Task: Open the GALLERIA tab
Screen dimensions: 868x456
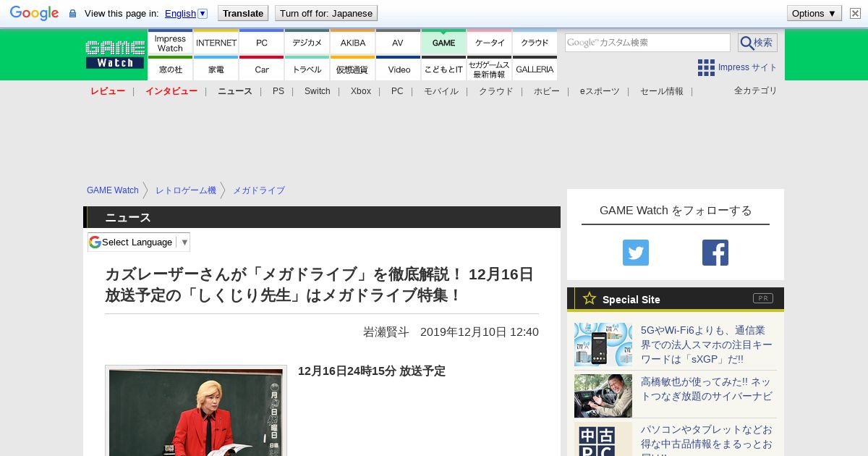Action: point(535,69)
